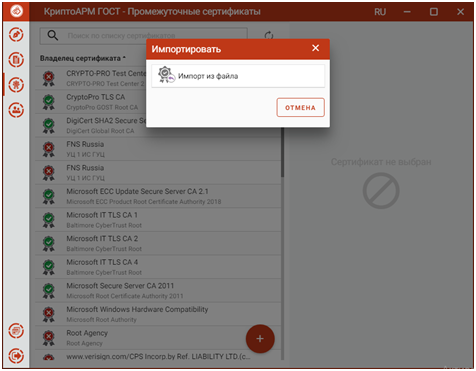The height and width of the screenshot is (371, 476).
Task: Open the certificates section in the sidebar
Action: pyautogui.click(x=16, y=85)
